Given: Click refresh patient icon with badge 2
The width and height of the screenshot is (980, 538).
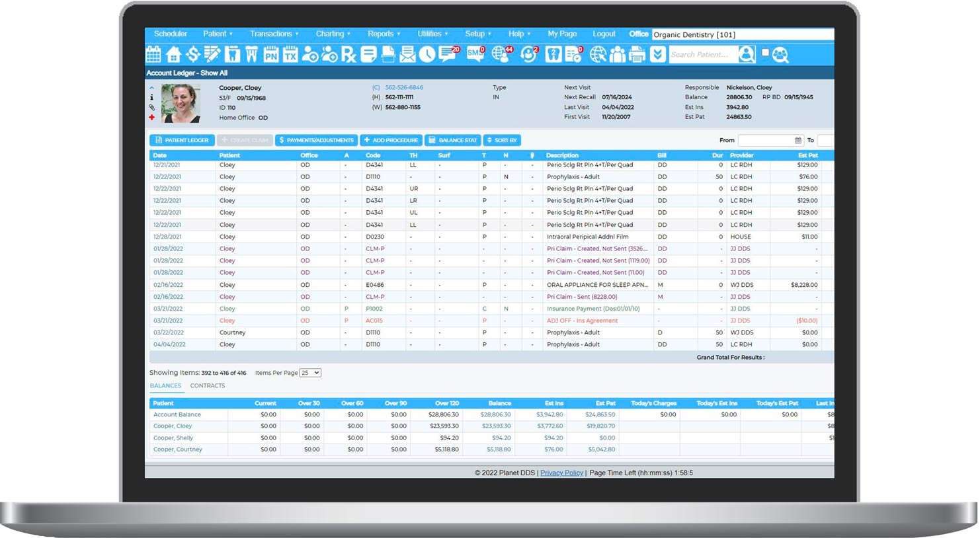Looking at the screenshot, I should tap(529, 54).
